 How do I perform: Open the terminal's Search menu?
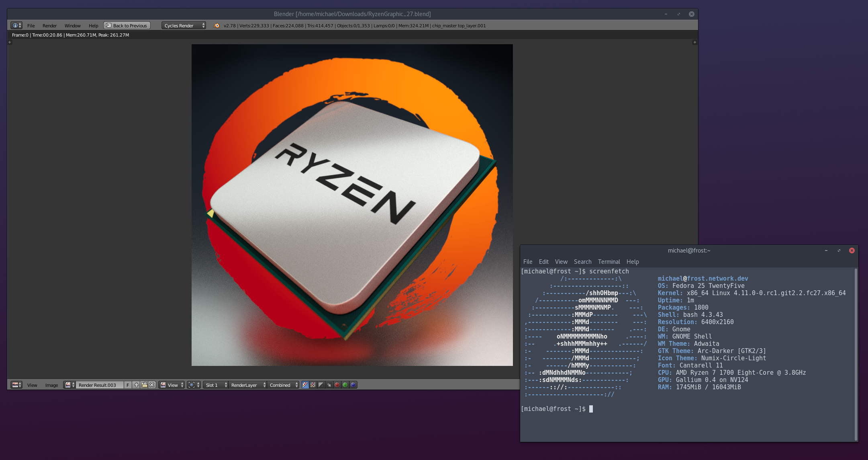(582, 261)
